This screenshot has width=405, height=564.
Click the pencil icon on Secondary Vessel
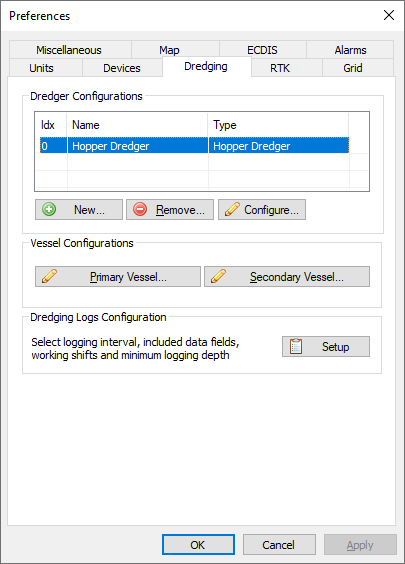(218, 276)
